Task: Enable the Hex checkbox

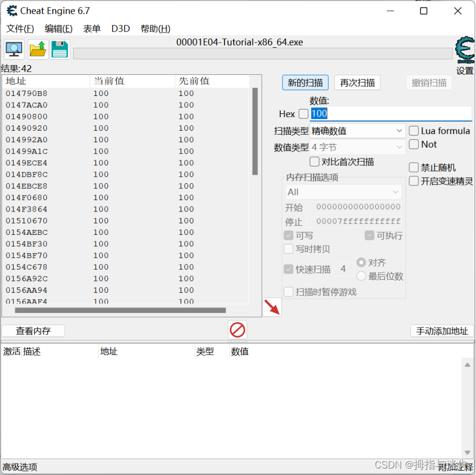Action: pos(303,114)
